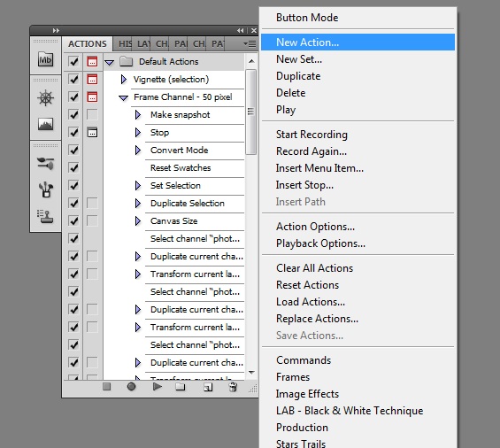Uncheck the Canvas Size step checkbox
Screen dimensions: 500x448
(x=73, y=220)
